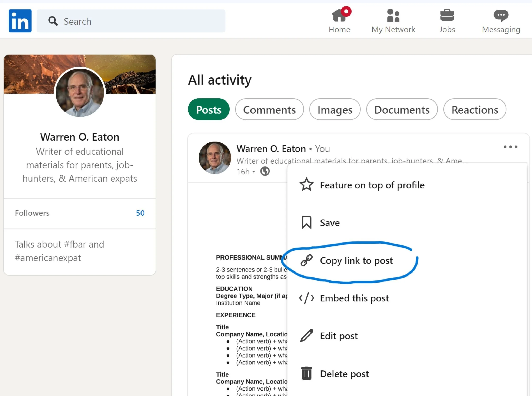Choose Feature on top of profile
This screenshot has width=532, height=396.
(372, 185)
